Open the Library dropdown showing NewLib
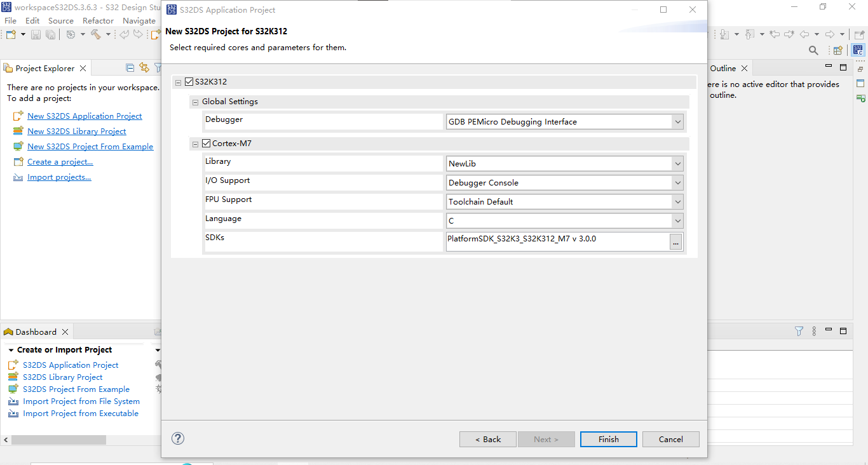This screenshot has height=465, width=868. pyautogui.click(x=678, y=164)
